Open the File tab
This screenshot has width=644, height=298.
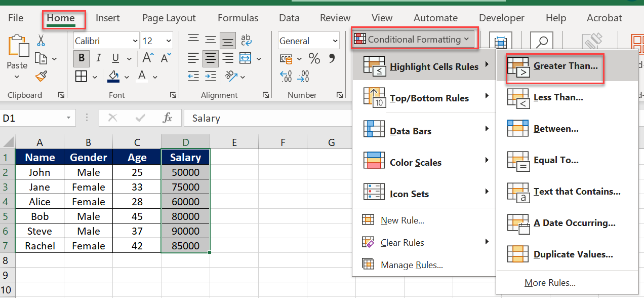(16, 18)
